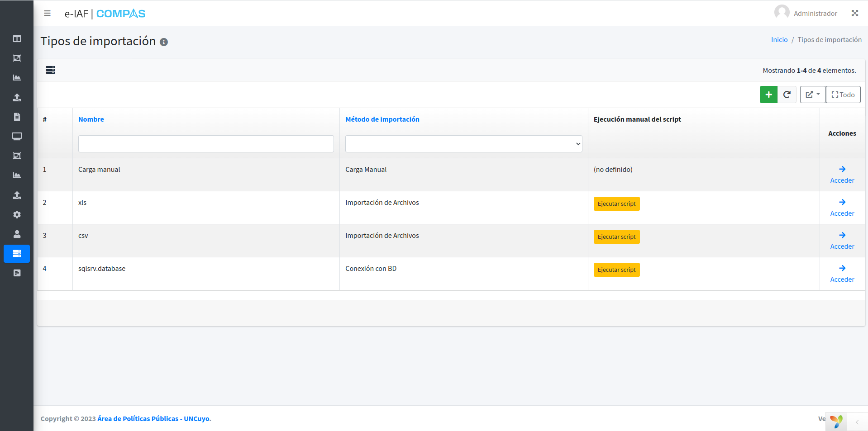Image resolution: width=868 pixels, height=431 pixels.
Task: Open the export dropdown button
Action: [812, 95]
